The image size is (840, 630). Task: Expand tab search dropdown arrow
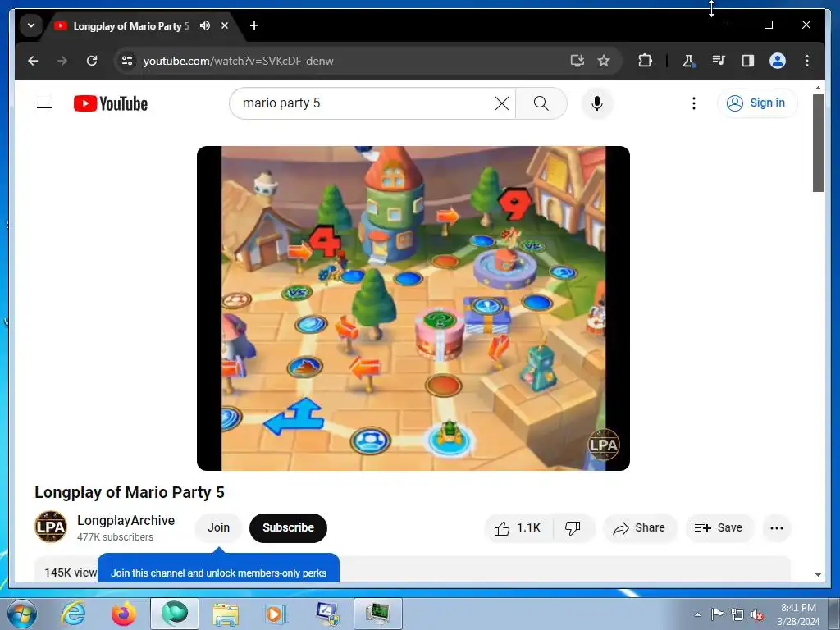31,25
